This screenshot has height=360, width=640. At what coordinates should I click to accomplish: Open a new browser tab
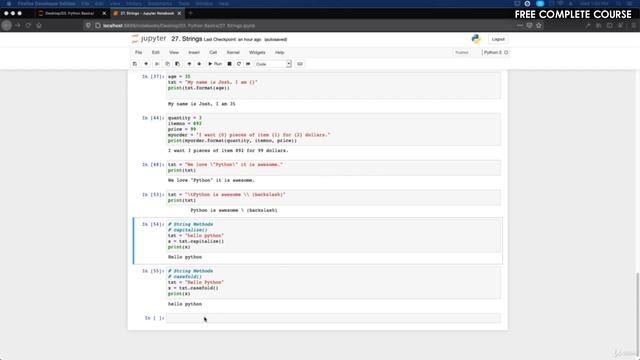190,13
